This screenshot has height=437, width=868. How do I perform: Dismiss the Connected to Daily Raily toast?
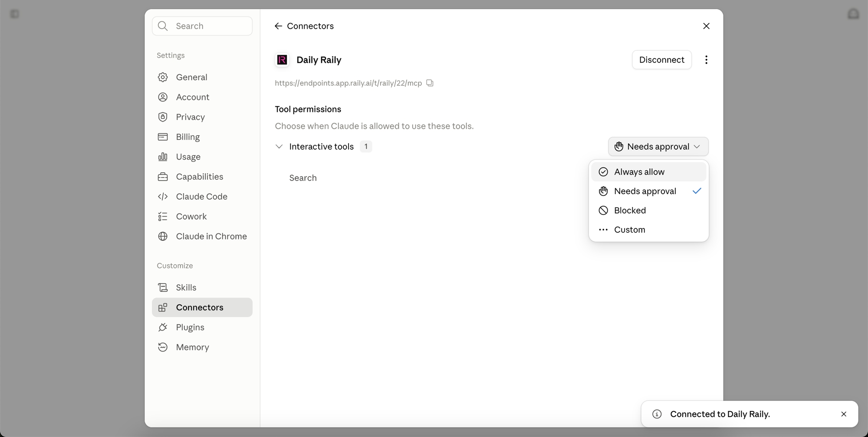[x=844, y=414]
